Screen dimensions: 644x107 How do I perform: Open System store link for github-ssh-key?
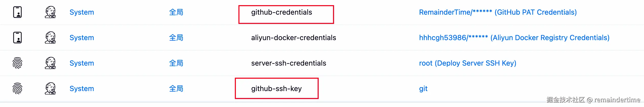click(82, 88)
